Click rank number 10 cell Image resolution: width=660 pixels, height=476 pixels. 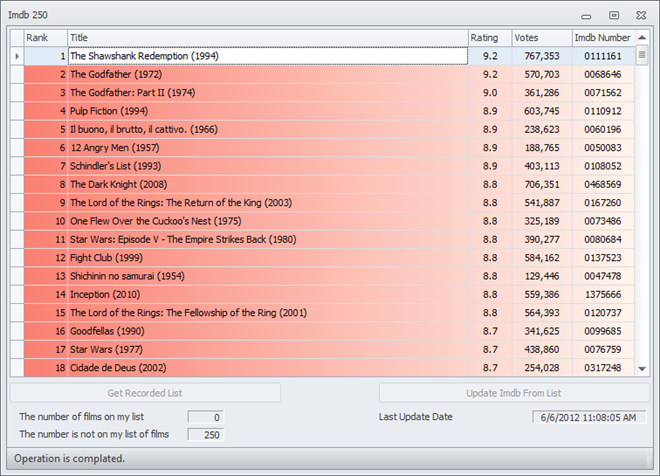click(46, 221)
